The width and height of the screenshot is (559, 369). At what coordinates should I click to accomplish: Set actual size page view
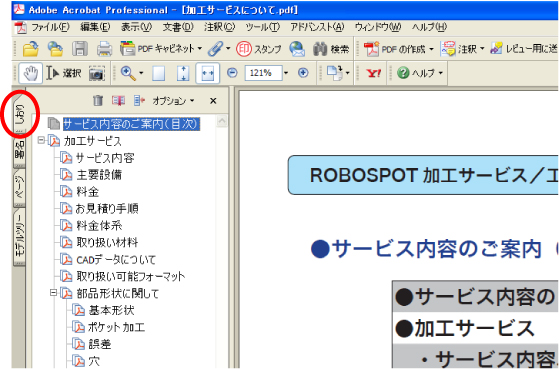click(159, 73)
